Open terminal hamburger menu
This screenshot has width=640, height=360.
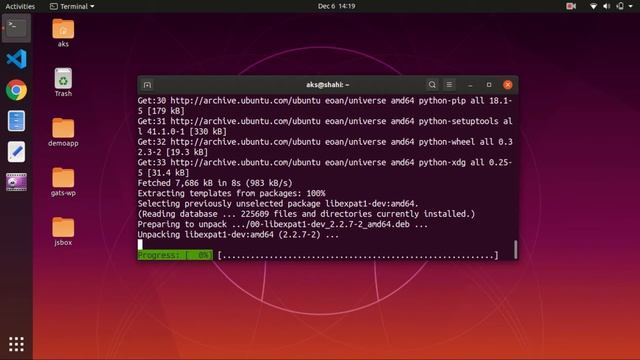coord(449,84)
